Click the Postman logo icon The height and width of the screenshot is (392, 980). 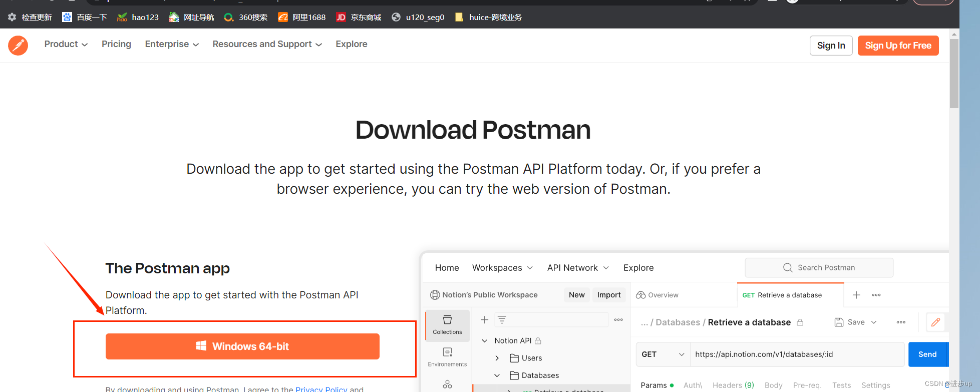(18, 45)
